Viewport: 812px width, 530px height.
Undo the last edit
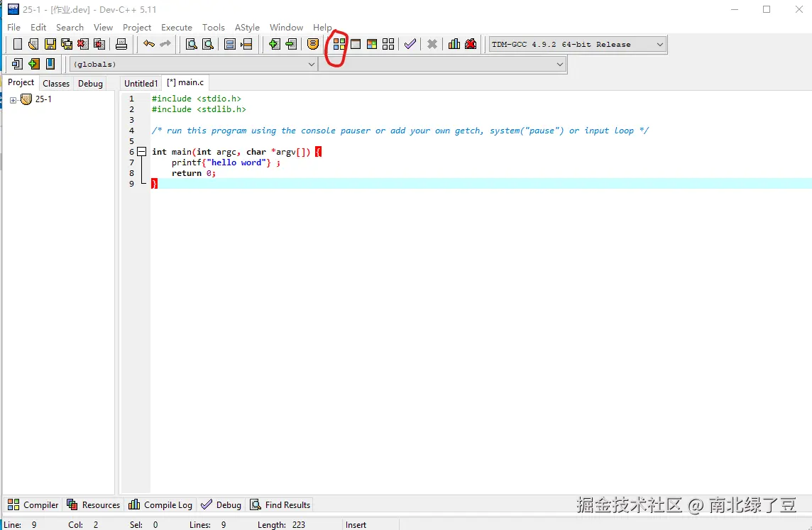(148, 44)
